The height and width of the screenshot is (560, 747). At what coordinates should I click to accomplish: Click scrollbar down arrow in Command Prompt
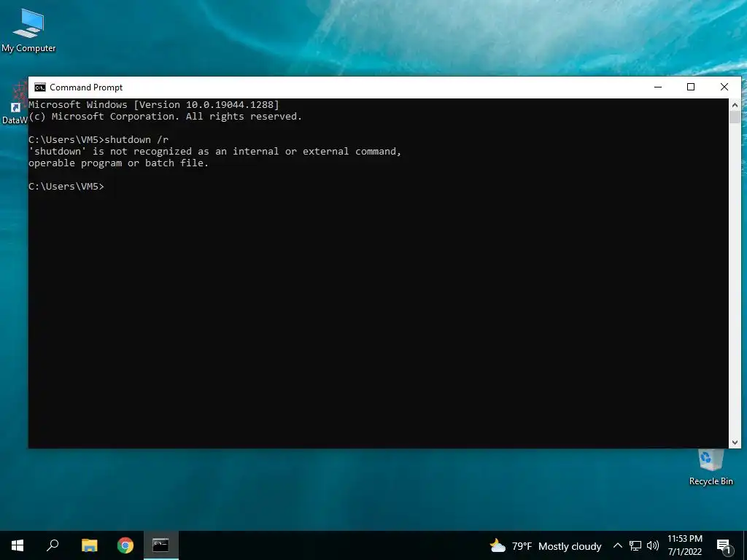(x=735, y=443)
